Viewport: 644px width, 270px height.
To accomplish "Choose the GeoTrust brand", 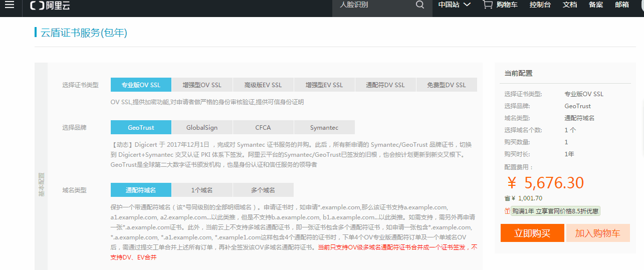I will click(141, 127).
